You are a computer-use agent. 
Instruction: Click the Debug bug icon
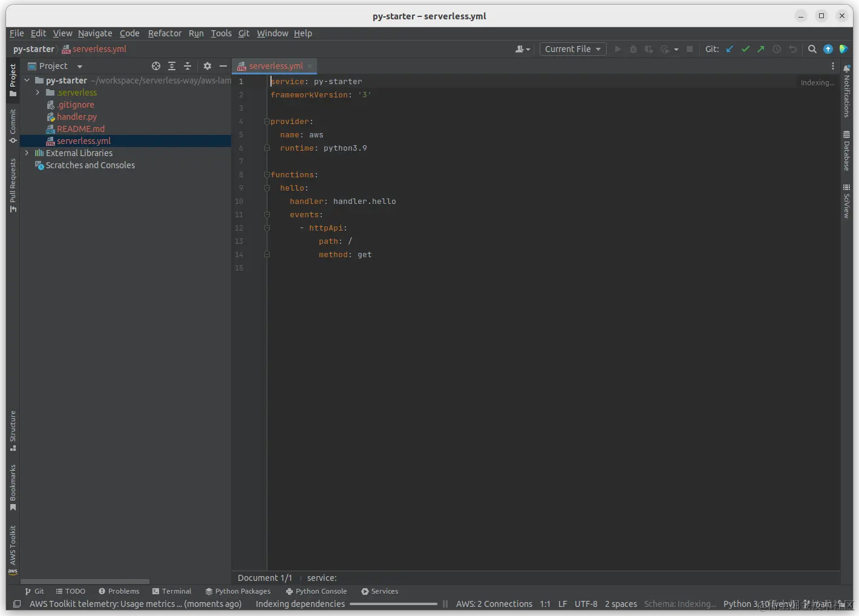(x=633, y=49)
